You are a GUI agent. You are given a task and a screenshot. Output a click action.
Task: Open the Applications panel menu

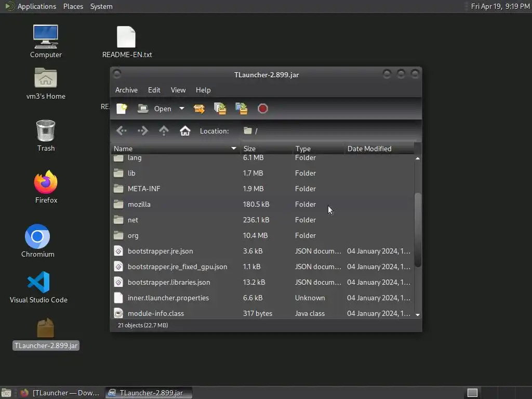click(x=31, y=6)
